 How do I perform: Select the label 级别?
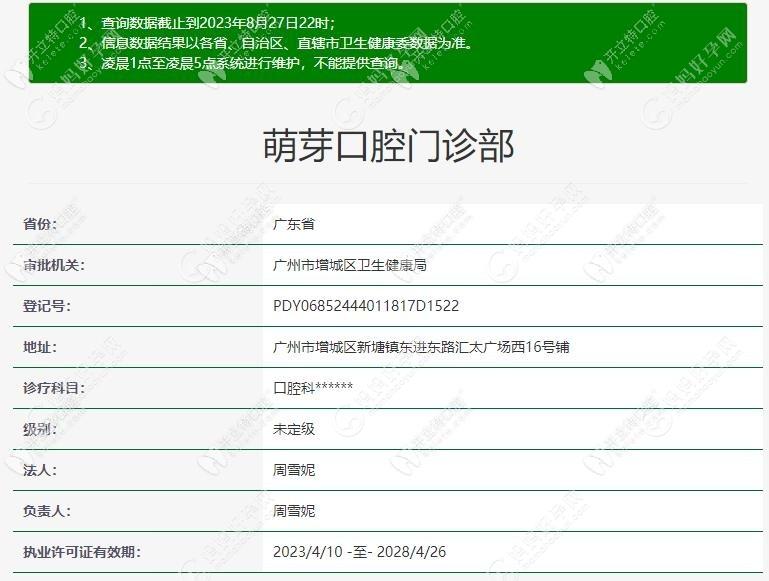pos(40,429)
